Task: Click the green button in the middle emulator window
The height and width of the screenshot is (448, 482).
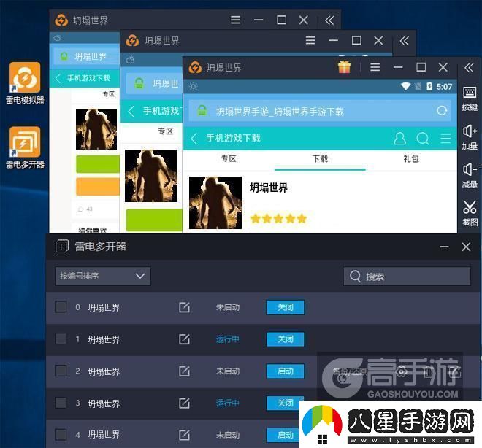Action: coord(154,220)
